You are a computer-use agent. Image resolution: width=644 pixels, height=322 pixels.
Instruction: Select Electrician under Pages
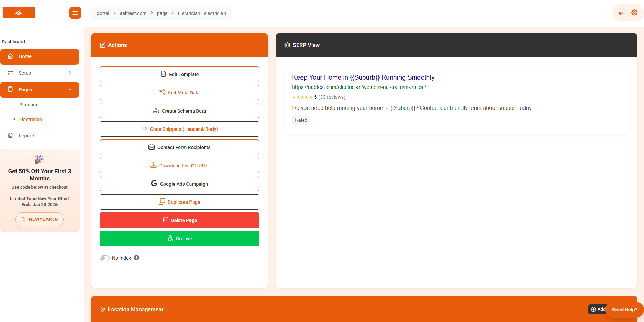pos(31,120)
